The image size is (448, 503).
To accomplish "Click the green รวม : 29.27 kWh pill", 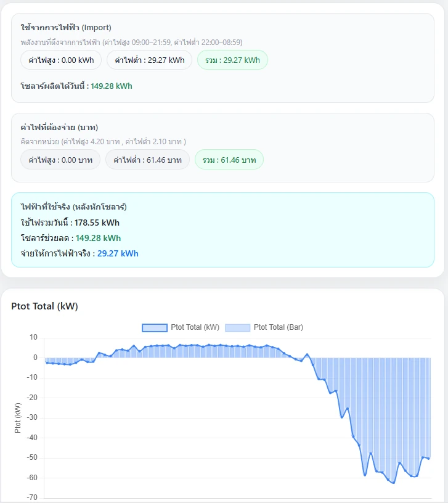I will click(x=232, y=60).
